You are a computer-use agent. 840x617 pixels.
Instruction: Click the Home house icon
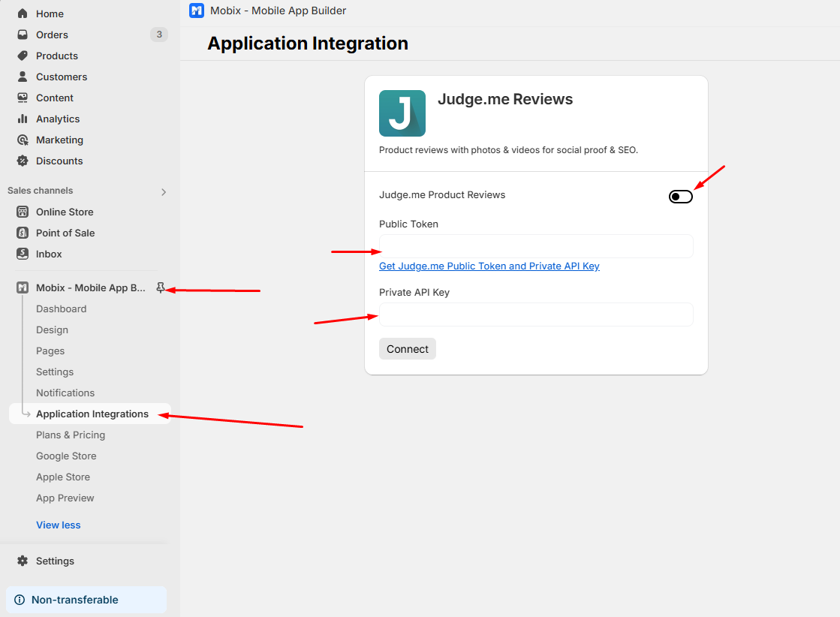[x=23, y=14]
